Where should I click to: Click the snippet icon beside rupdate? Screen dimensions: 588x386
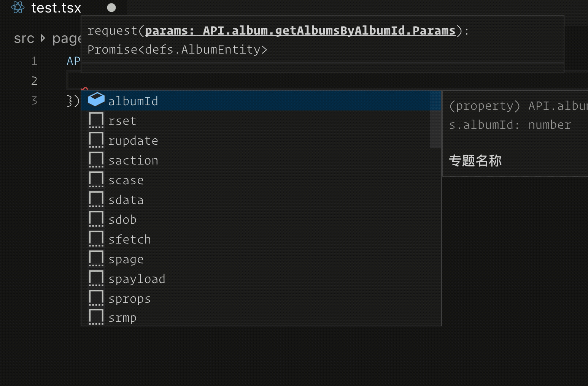[x=96, y=140]
